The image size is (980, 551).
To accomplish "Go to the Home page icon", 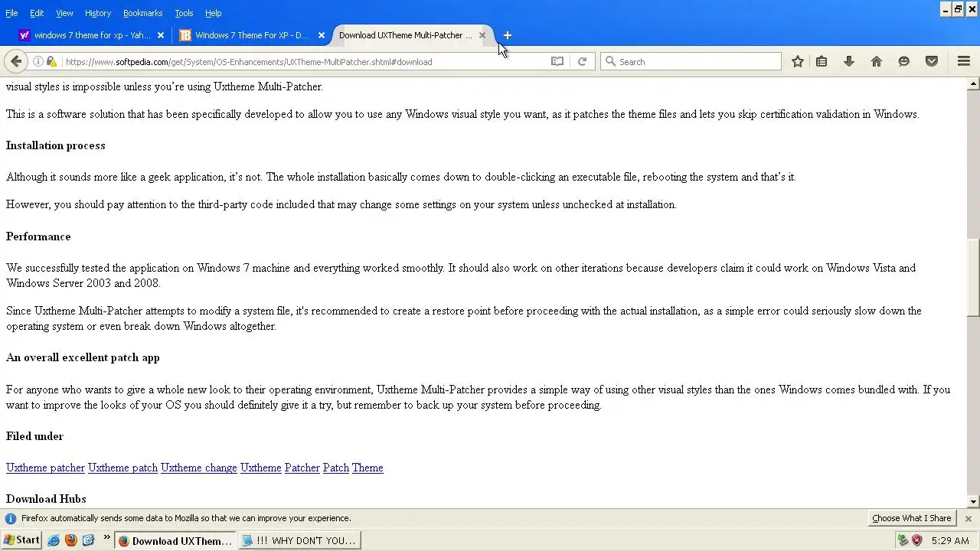I will click(x=877, y=61).
